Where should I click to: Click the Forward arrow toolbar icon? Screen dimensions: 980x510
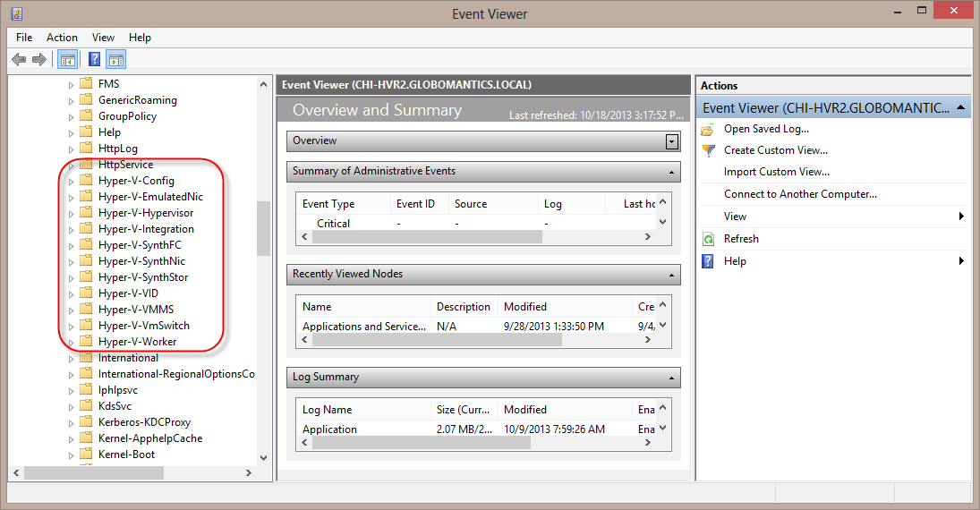(x=39, y=59)
